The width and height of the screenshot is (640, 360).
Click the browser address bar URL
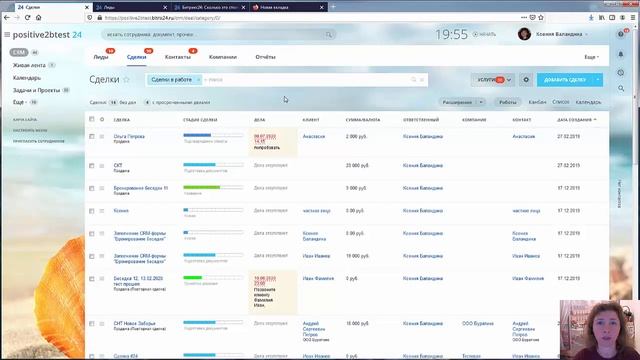(162, 18)
